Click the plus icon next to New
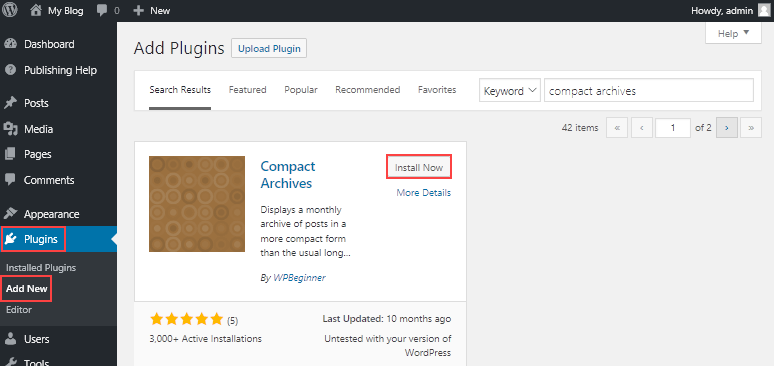 [x=138, y=10]
